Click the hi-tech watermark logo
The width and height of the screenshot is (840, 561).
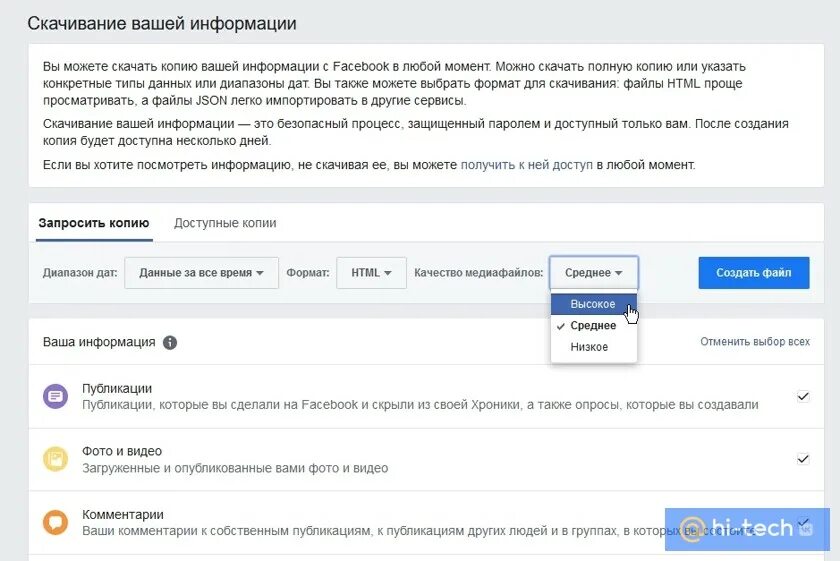point(747,529)
